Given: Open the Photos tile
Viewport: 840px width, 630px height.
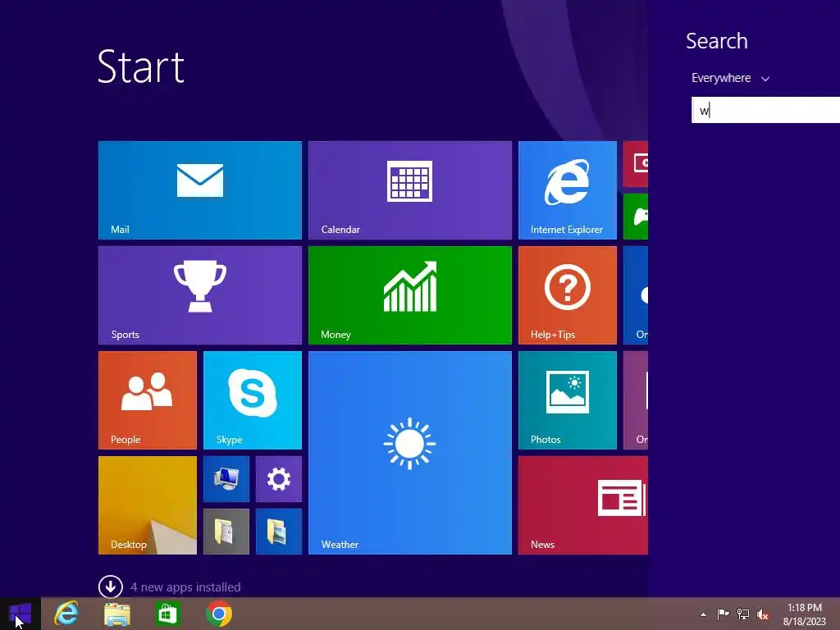Looking at the screenshot, I should tap(568, 400).
